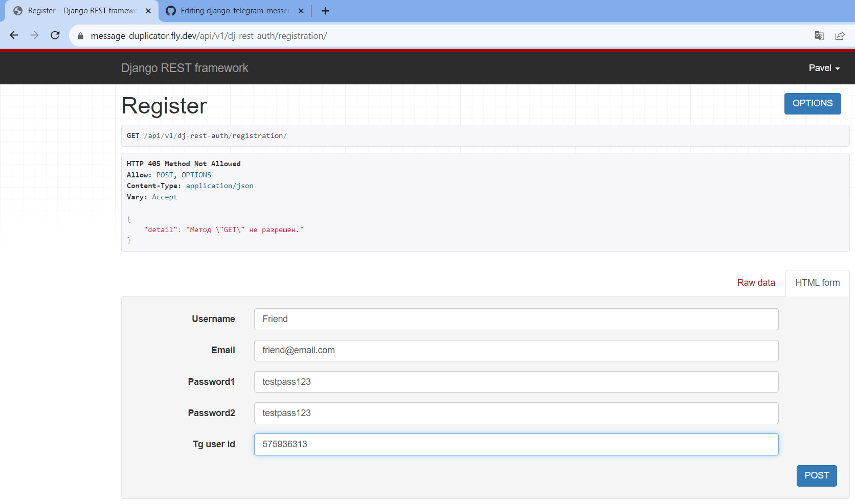Click the GET request path text

(215, 135)
